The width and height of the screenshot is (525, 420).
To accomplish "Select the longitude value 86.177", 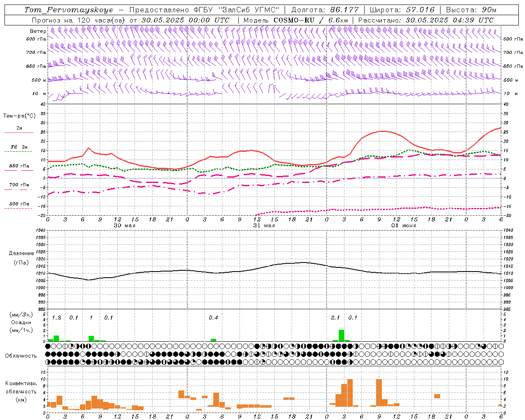I will pyautogui.click(x=344, y=10).
